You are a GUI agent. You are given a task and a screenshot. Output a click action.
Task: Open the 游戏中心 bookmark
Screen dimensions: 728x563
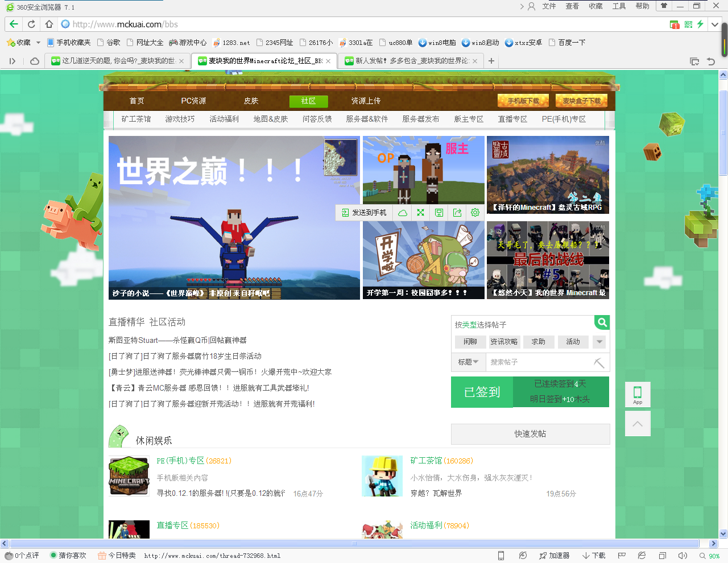(188, 43)
